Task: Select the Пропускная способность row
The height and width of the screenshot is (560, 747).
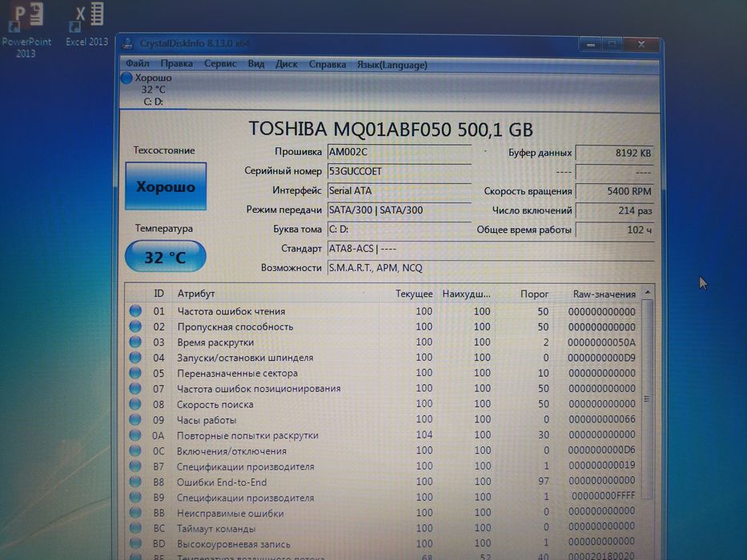Action: click(383, 326)
